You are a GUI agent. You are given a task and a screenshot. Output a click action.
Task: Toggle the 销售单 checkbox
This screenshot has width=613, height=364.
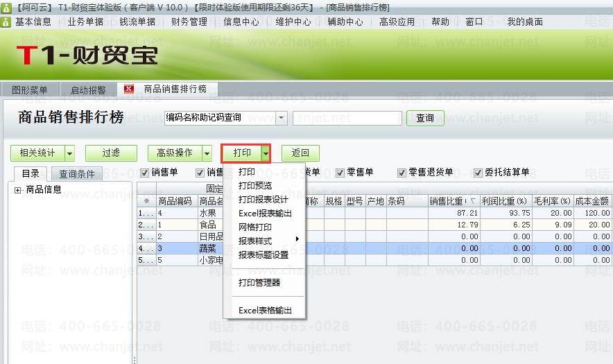pos(145,173)
